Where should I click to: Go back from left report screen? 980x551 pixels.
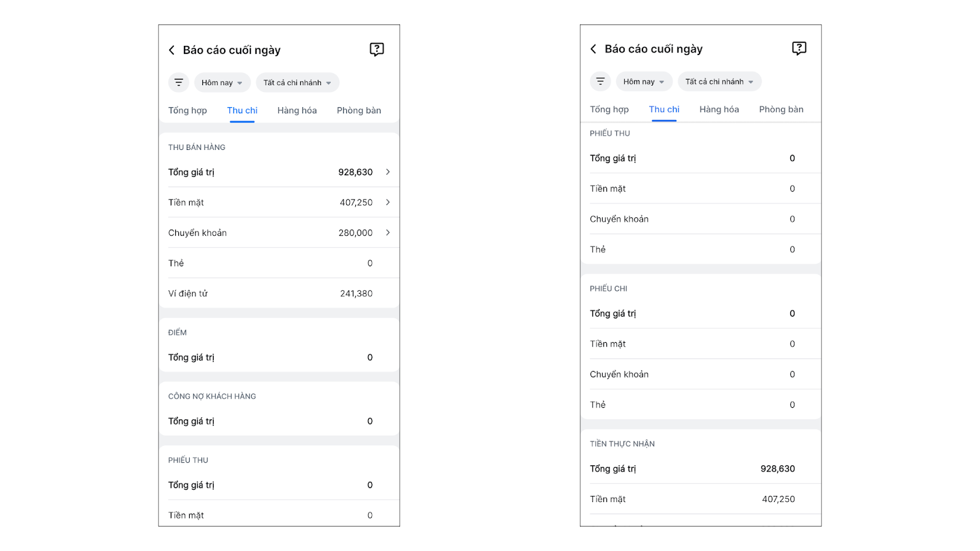171,50
